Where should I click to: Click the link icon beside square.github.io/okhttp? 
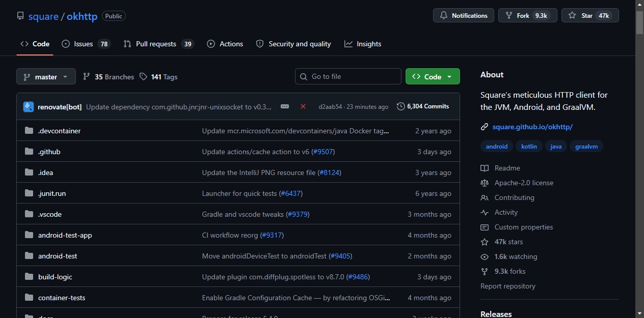pyautogui.click(x=485, y=127)
